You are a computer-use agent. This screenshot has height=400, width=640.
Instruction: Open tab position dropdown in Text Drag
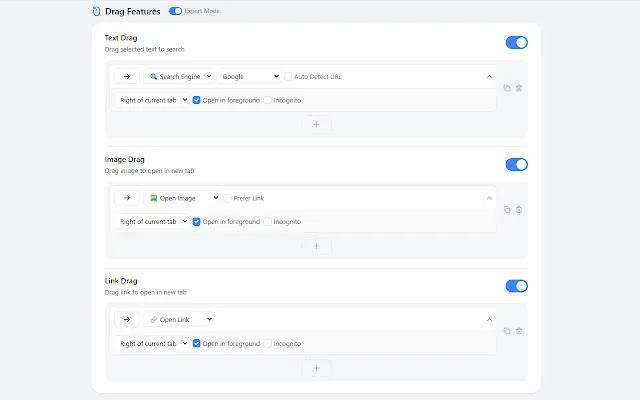[152, 100]
